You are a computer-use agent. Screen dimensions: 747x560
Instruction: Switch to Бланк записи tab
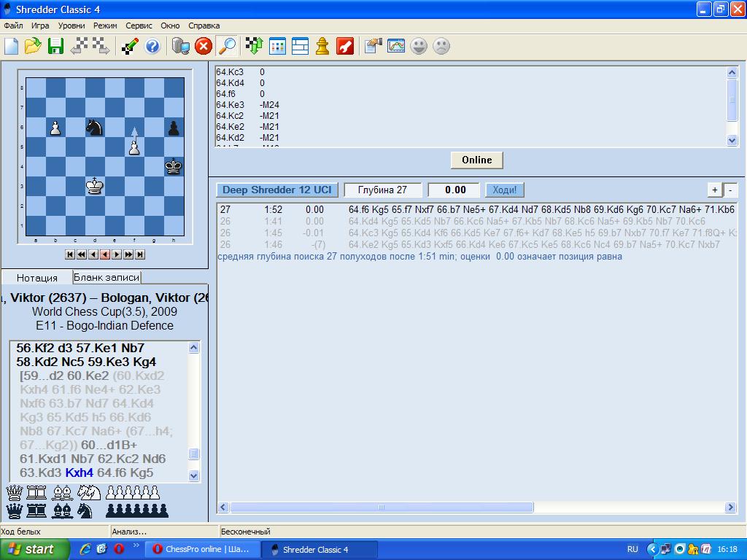click(x=107, y=277)
